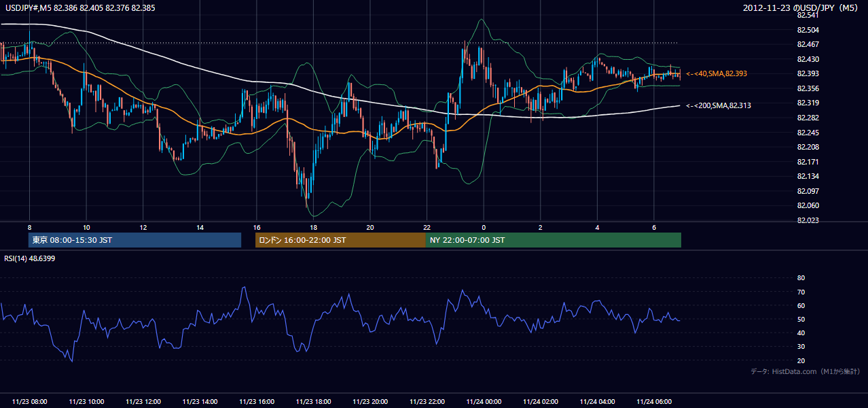Click the 200 SMA 82.313 label
The height and width of the screenshot is (408, 868).
click(x=719, y=105)
